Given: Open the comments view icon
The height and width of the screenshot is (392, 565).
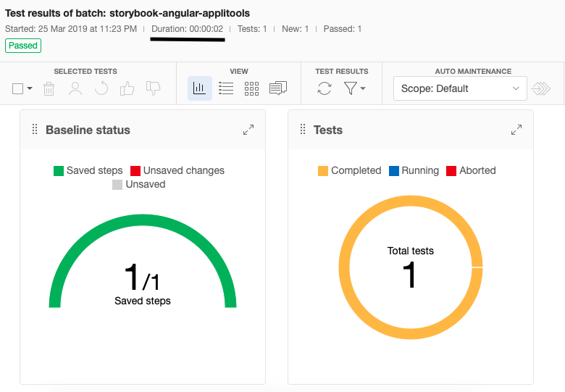Looking at the screenshot, I should pyautogui.click(x=278, y=88).
